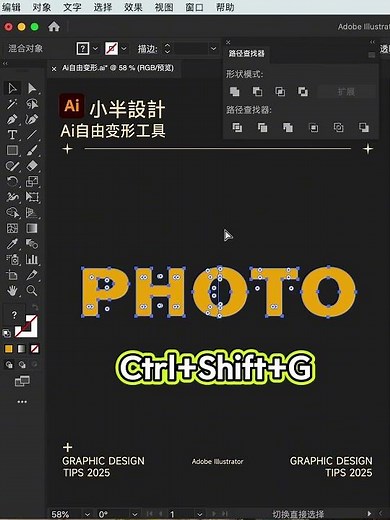This screenshot has width=390, height=520.
Task: Select the Perspective Grid tool
Action: pos(32,213)
